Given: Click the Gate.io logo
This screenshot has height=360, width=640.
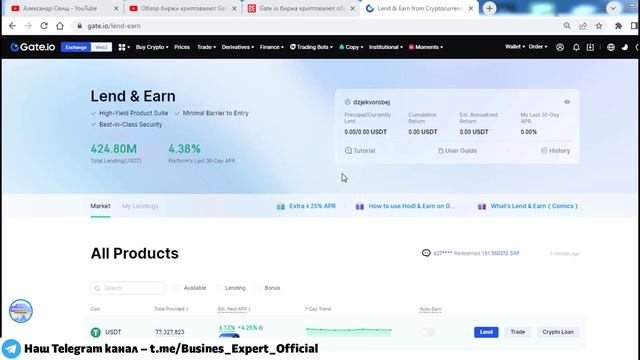Looking at the screenshot, I should coord(33,47).
